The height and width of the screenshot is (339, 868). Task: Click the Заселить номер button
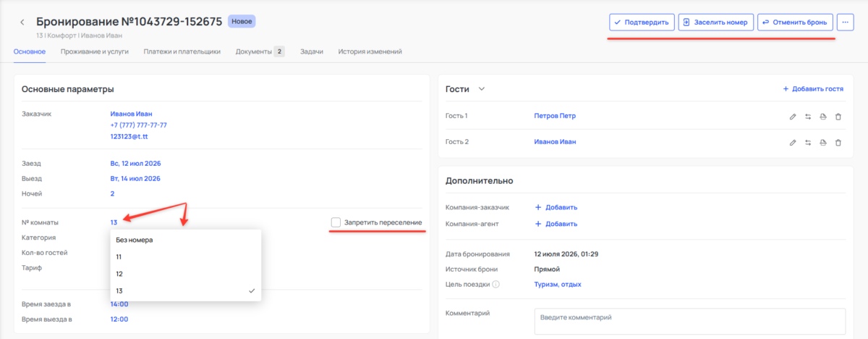(x=716, y=22)
